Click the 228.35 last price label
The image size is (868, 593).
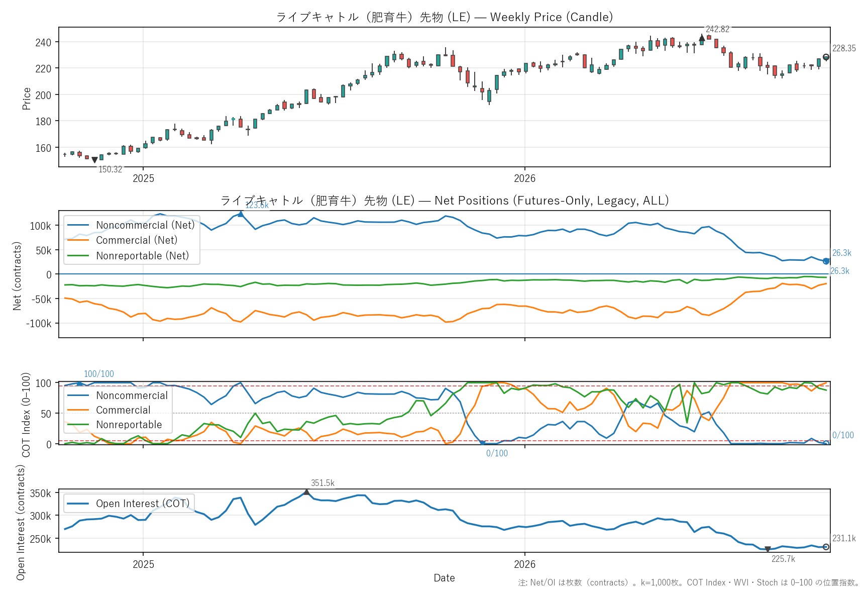844,48
